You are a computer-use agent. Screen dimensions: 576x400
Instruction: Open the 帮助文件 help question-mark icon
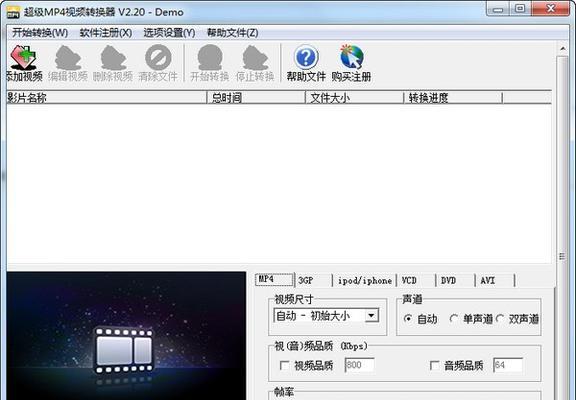click(x=306, y=57)
